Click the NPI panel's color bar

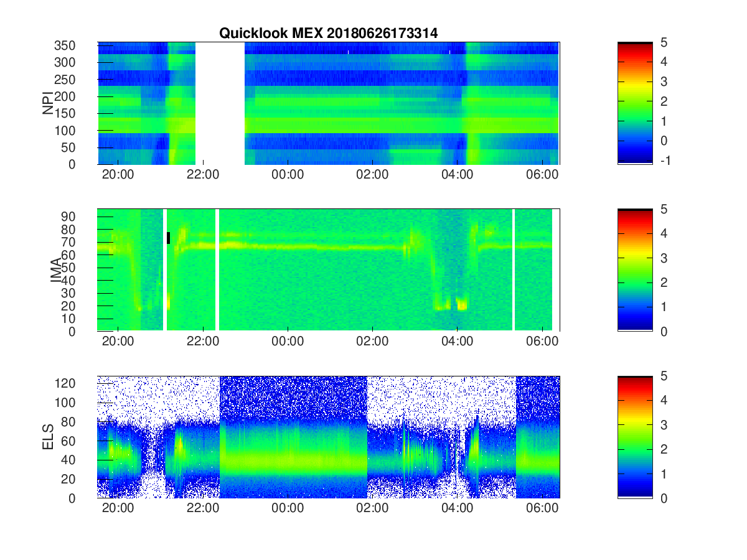coord(635,103)
